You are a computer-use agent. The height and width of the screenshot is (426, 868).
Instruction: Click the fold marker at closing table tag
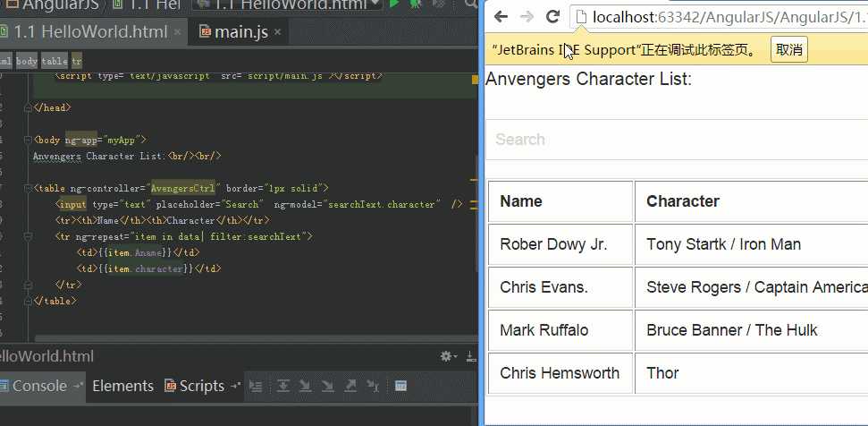click(x=28, y=301)
